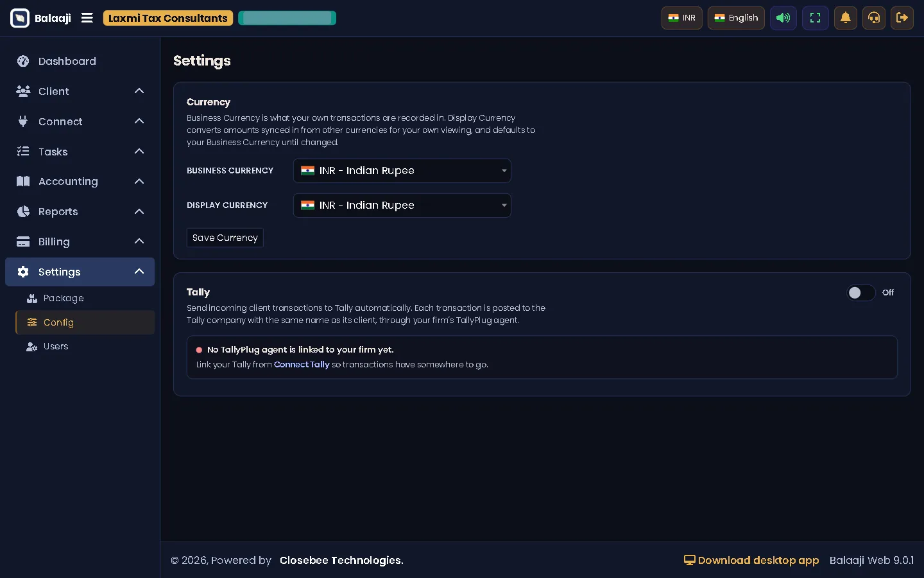Open the INR currency selector button
Viewport: 924px width, 578px height.
pos(681,18)
